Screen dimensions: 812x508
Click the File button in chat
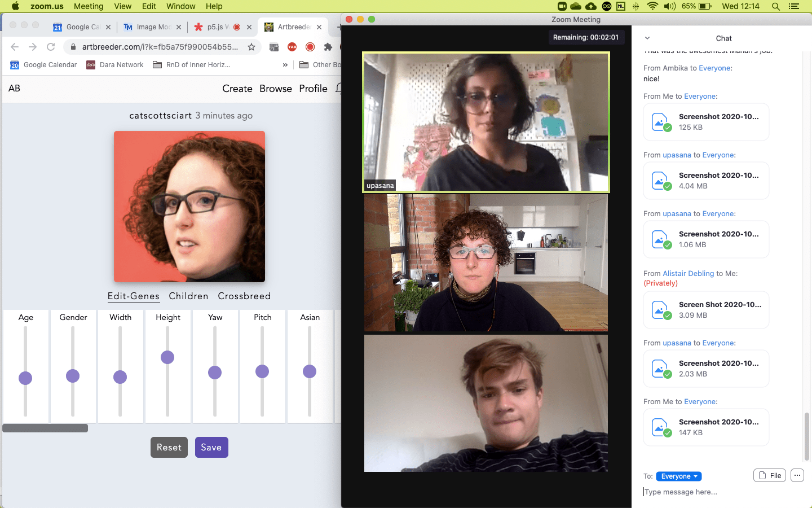click(x=770, y=475)
